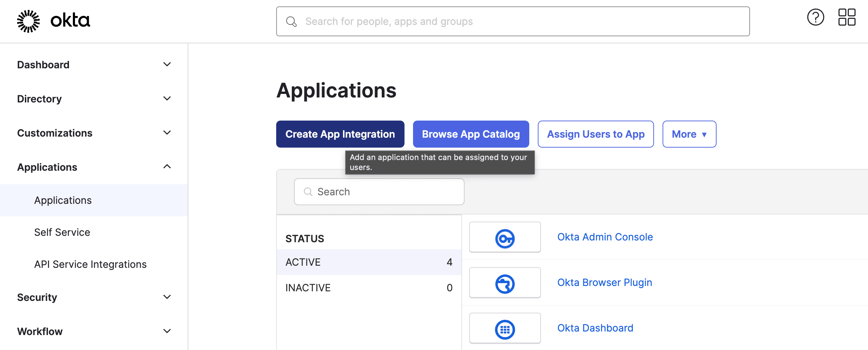Collapse the Applications sidebar section
This screenshot has width=868, height=350.
click(167, 167)
